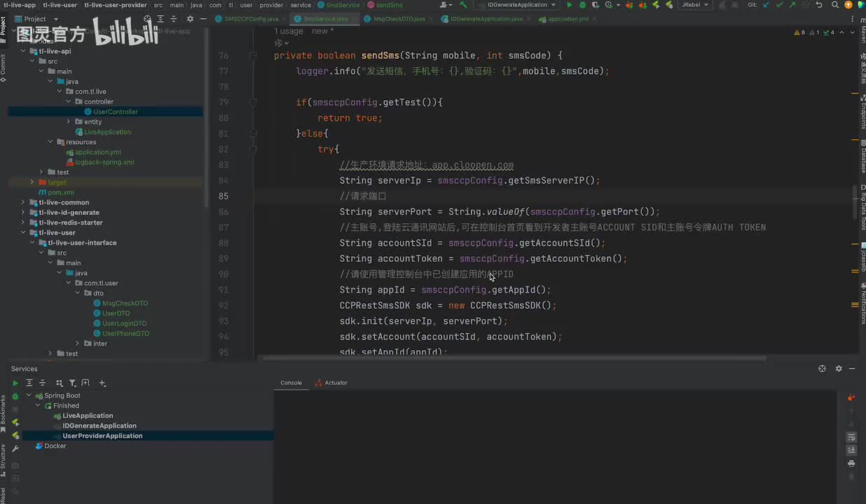Select LiveApplication in Services list
Image resolution: width=866 pixels, height=504 pixels.
[x=88, y=416]
